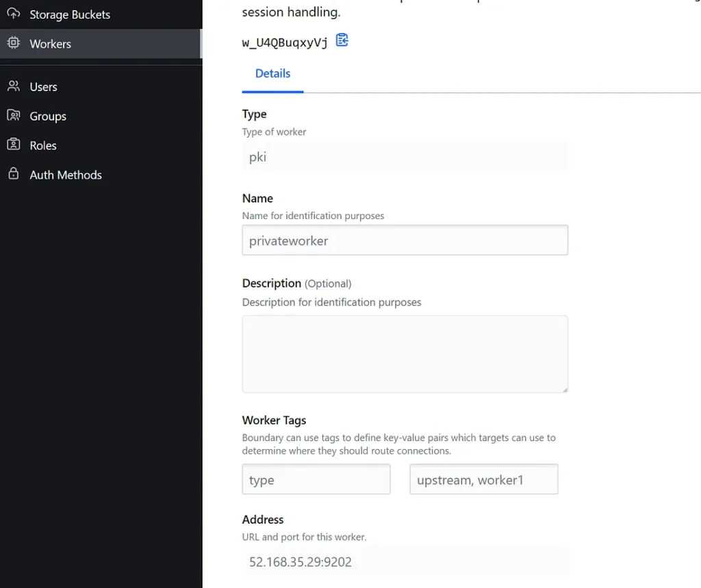The height and width of the screenshot is (588, 701).
Task: Focus the Description text area
Action: click(405, 354)
